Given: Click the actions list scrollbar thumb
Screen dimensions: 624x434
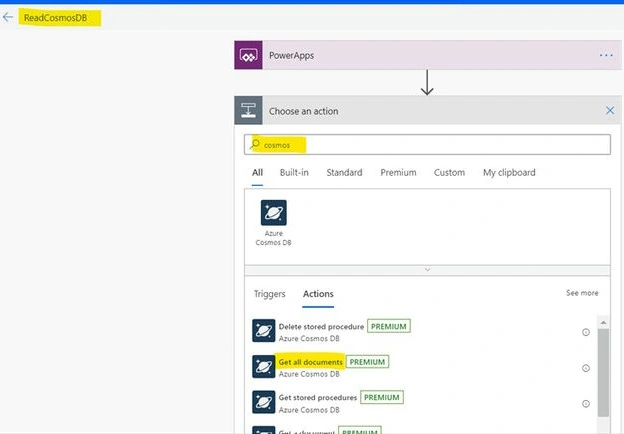Looking at the screenshot, I should pyautogui.click(x=603, y=373).
